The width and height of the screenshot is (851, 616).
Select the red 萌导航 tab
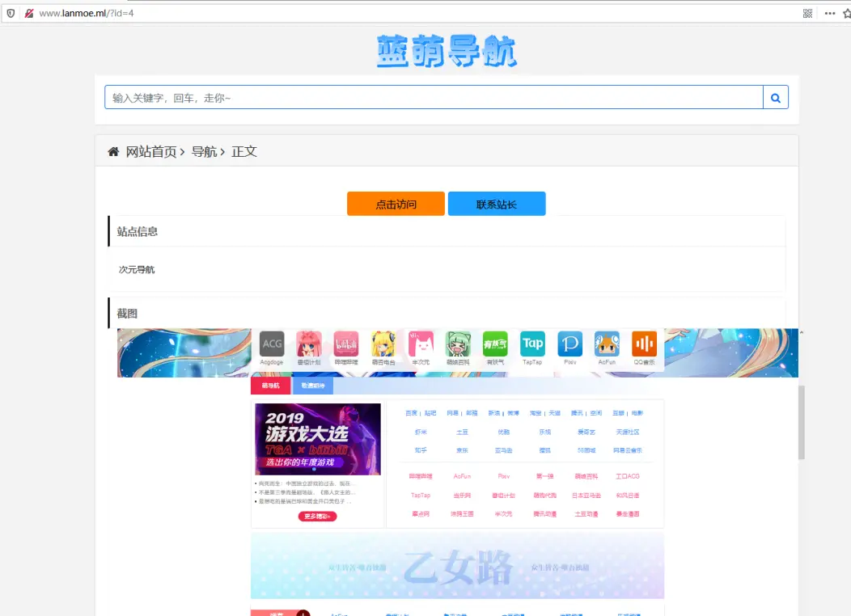(270, 386)
